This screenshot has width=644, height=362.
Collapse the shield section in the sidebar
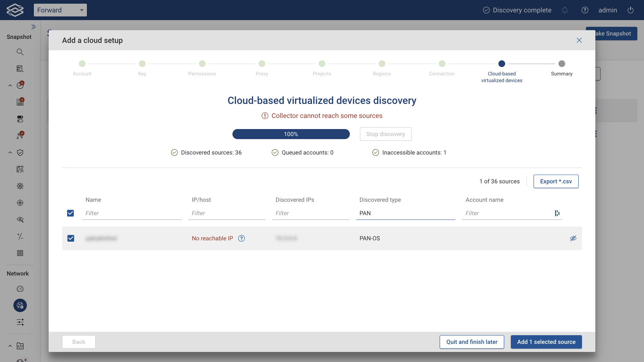pyautogui.click(x=10, y=153)
